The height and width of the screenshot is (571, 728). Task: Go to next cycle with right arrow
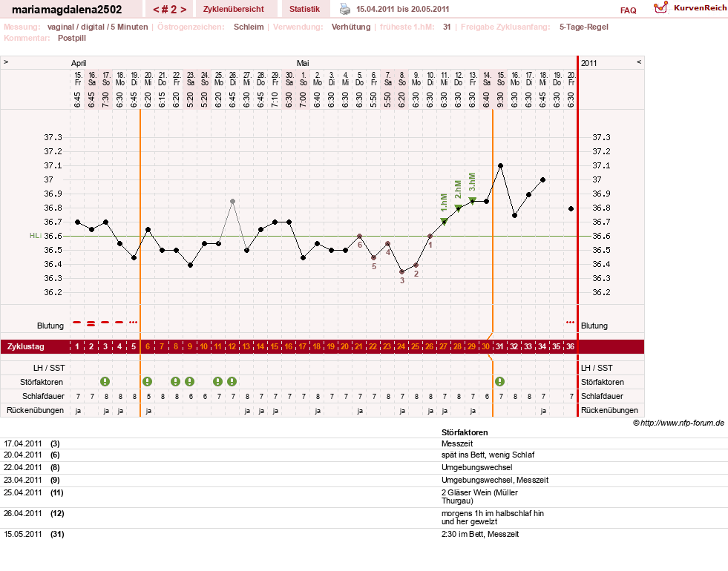[183, 10]
